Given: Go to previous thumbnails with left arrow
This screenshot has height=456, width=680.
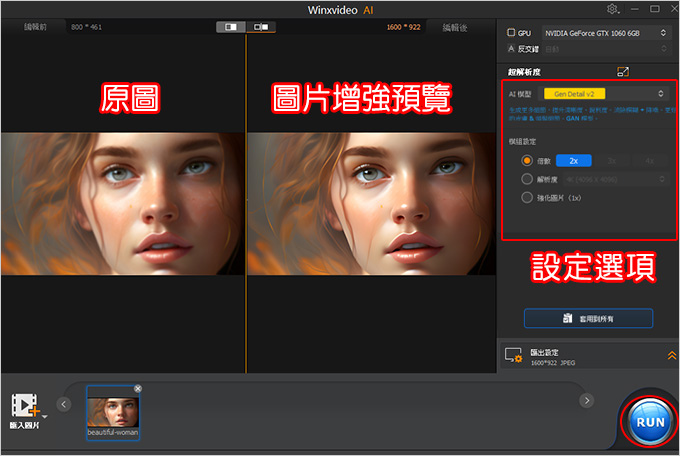Looking at the screenshot, I should pyautogui.click(x=64, y=404).
